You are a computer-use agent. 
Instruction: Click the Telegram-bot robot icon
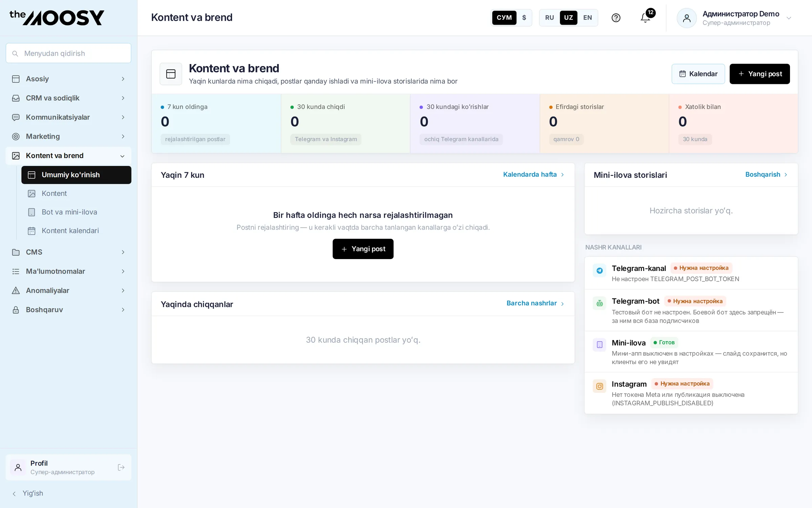600,303
